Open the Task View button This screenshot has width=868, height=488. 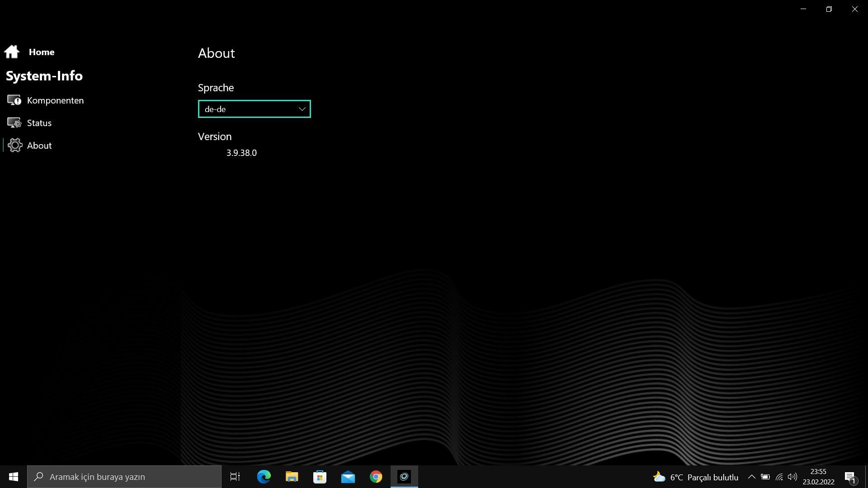[x=235, y=477]
